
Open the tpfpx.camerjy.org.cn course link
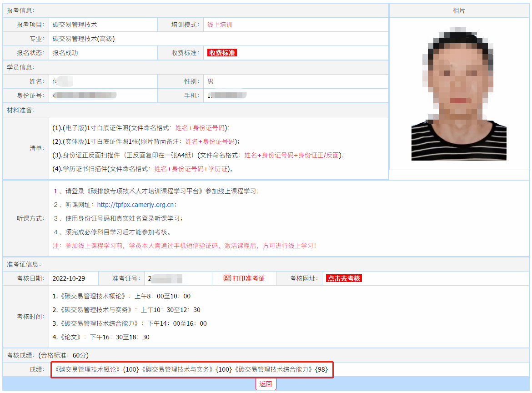(135, 205)
